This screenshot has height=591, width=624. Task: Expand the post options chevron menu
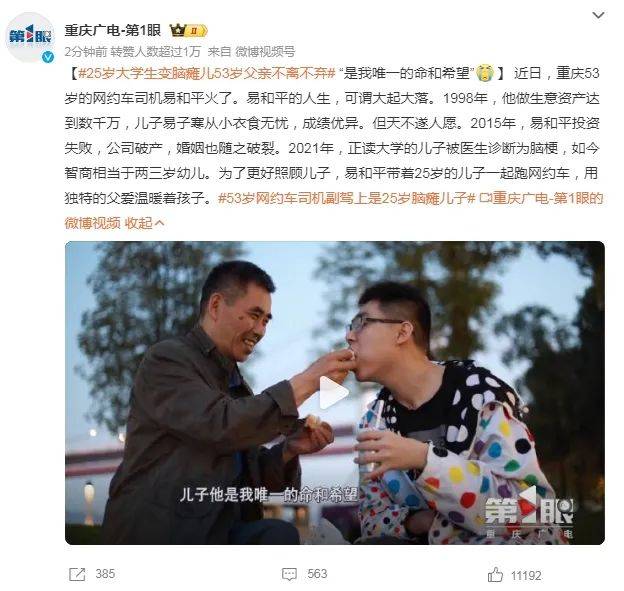[x=598, y=16]
